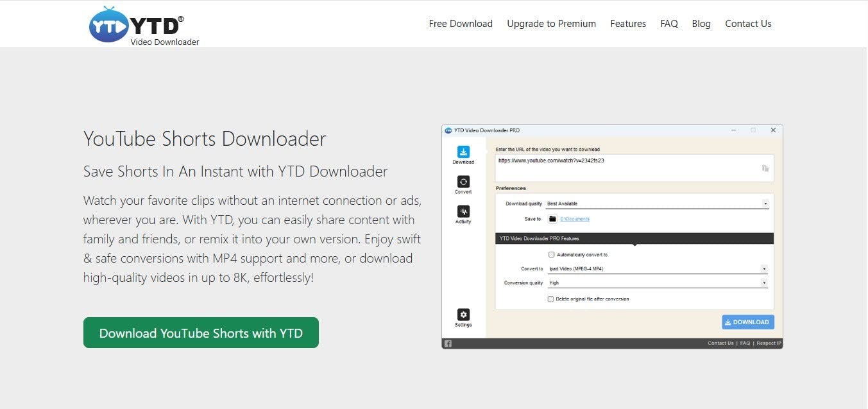Click the YTD Video Downloader PRO Features header
This screenshot has height=409, width=868.
coord(634,239)
